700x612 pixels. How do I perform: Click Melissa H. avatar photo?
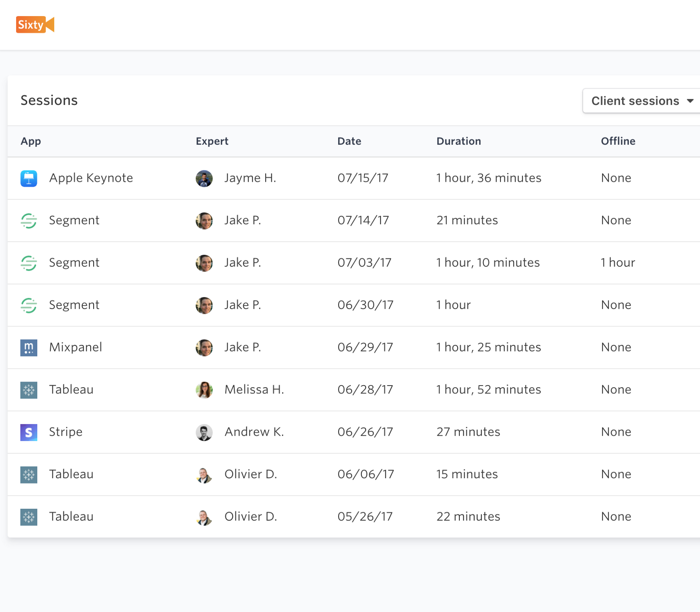tap(204, 390)
